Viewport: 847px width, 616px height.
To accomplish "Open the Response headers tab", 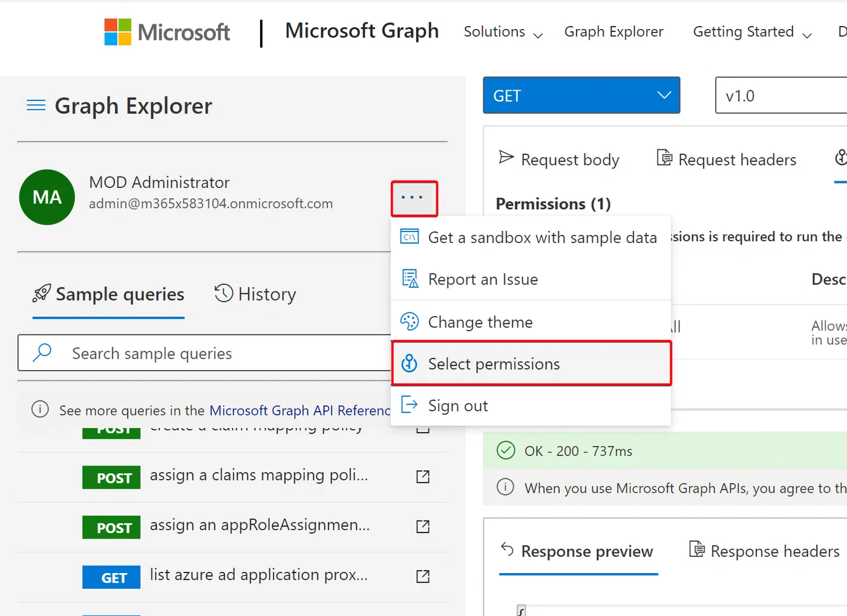I will tap(765, 551).
